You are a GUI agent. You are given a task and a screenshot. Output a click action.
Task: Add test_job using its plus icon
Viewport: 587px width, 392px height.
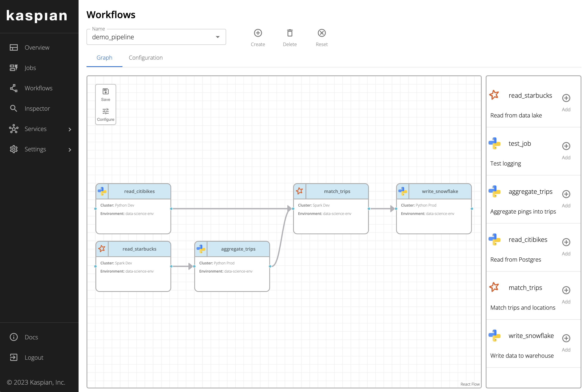tap(566, 146)
